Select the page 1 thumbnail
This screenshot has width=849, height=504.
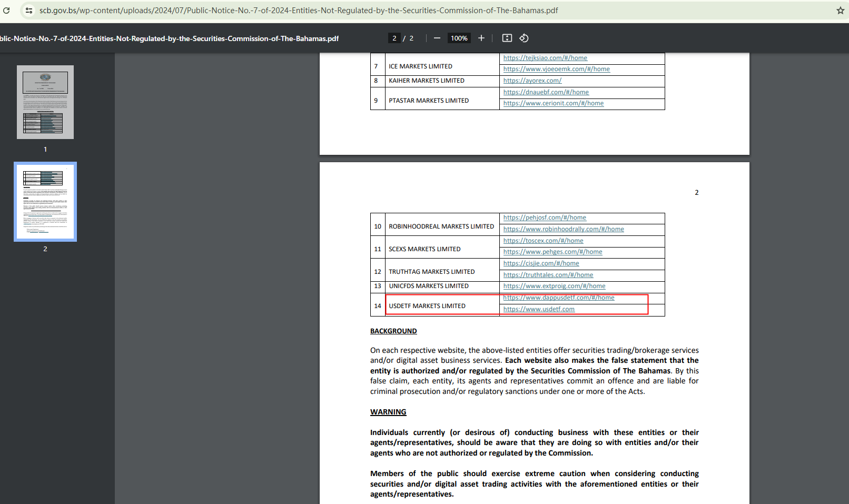point(45,102)
